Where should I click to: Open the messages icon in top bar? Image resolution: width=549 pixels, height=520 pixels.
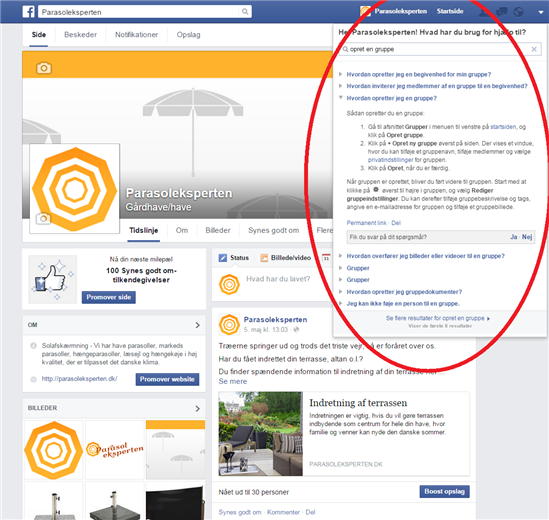[x=501, y=12]
